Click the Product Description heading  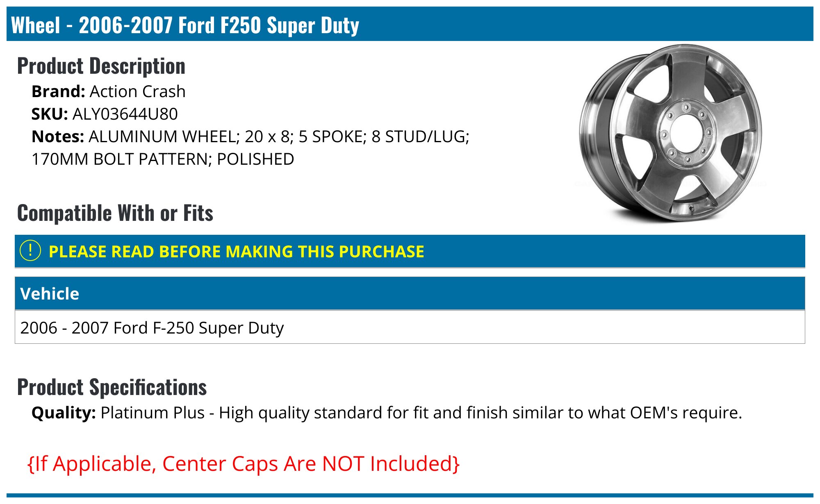tap(101, 66)
